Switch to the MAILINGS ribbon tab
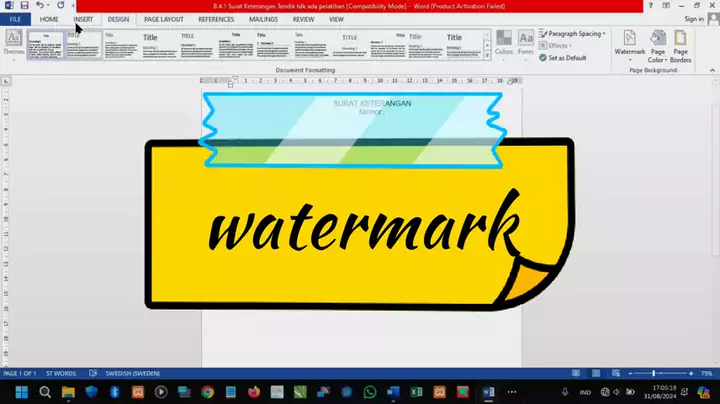The height and width of the screenshot is (404, 720). [x=264, y=19]
